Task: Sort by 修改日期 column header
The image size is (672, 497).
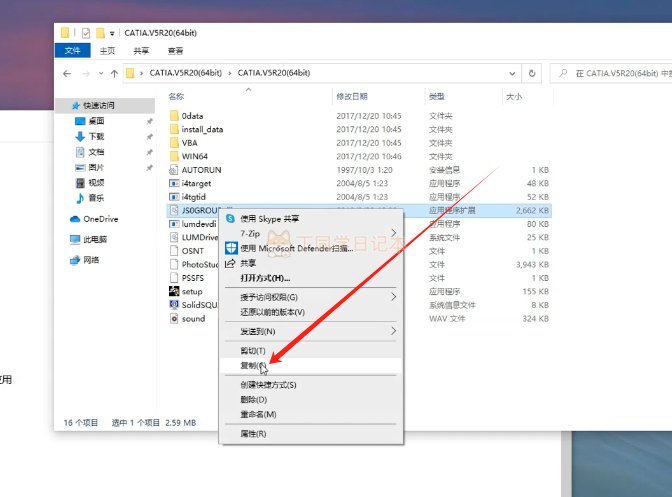Action: 352,96
